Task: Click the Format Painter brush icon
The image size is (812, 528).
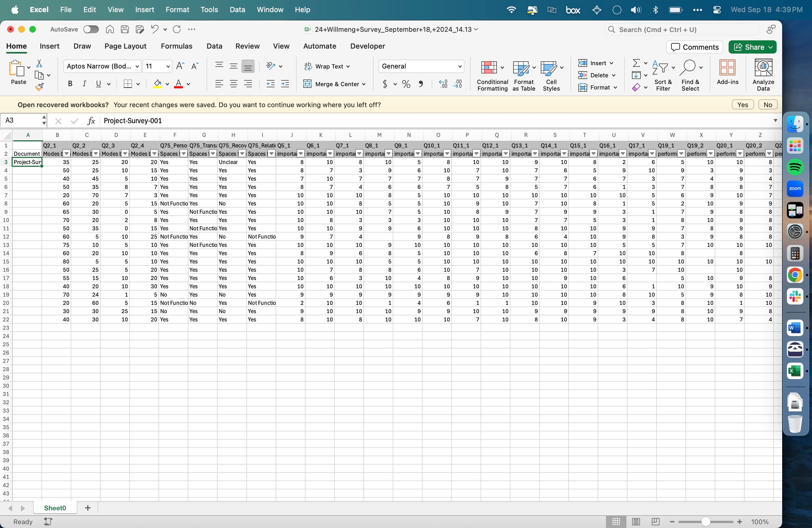Action: tap(39, 87)
